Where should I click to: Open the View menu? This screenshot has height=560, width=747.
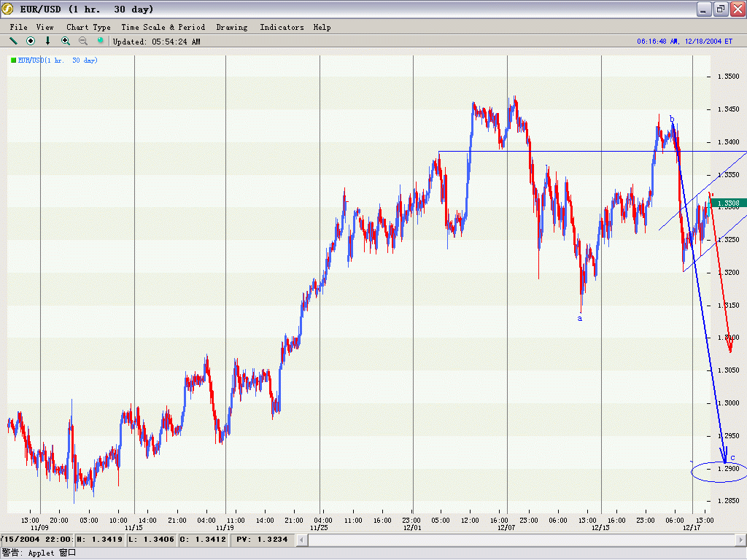pyautogui.click(x=44, y=27)
